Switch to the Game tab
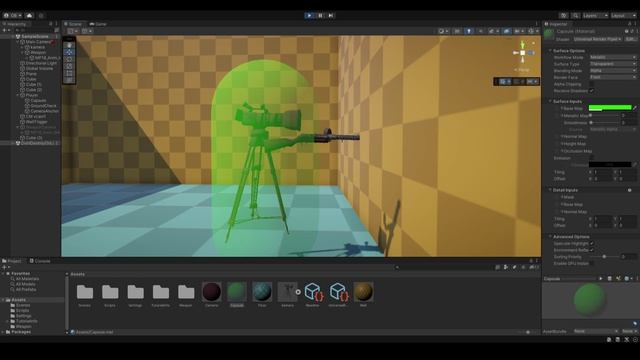The height and width of the screenshot is (360, 640). [98, 24]
